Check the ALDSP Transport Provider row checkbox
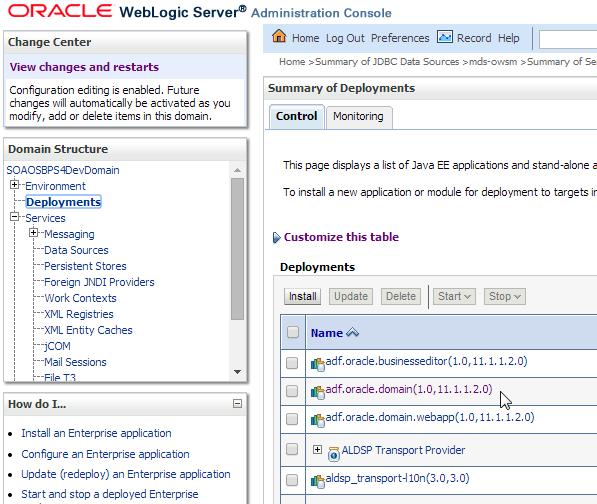This screenshot has height=504, width=597. click(x=292, y=449)
